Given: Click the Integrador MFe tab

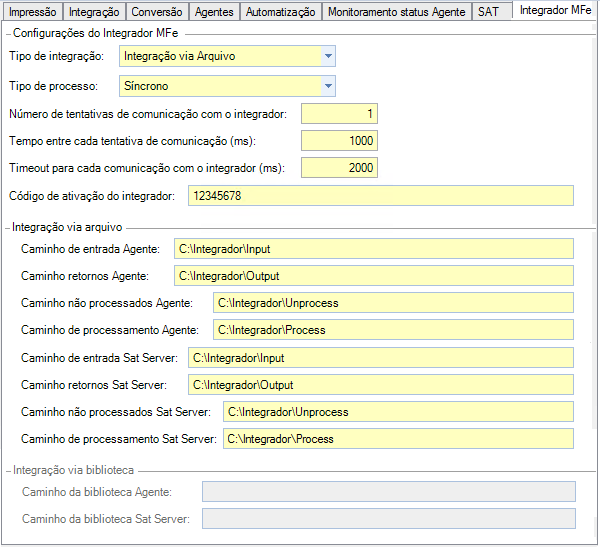Looking at the screenshot, I should point(555,11).
